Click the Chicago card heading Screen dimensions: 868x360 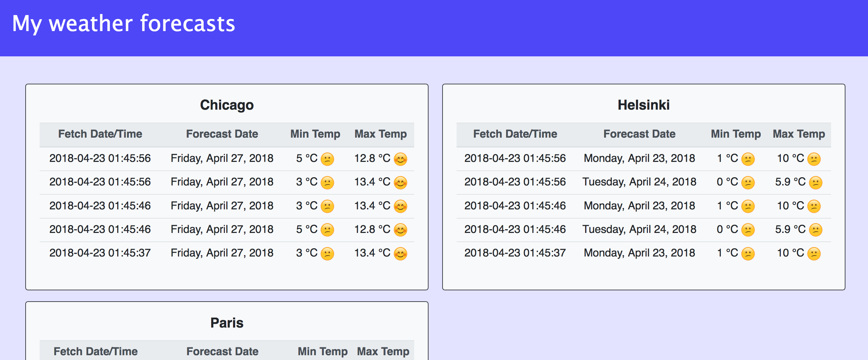click(227, 105)
